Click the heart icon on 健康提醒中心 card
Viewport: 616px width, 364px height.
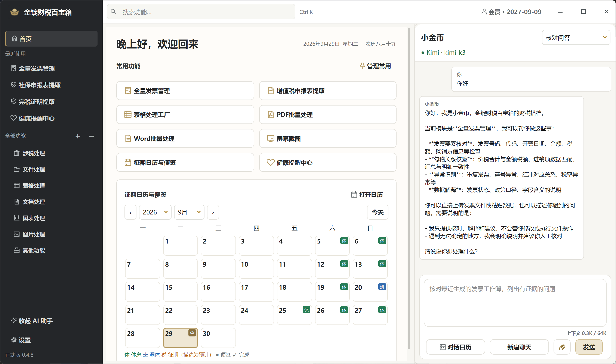tap(271, 162)
